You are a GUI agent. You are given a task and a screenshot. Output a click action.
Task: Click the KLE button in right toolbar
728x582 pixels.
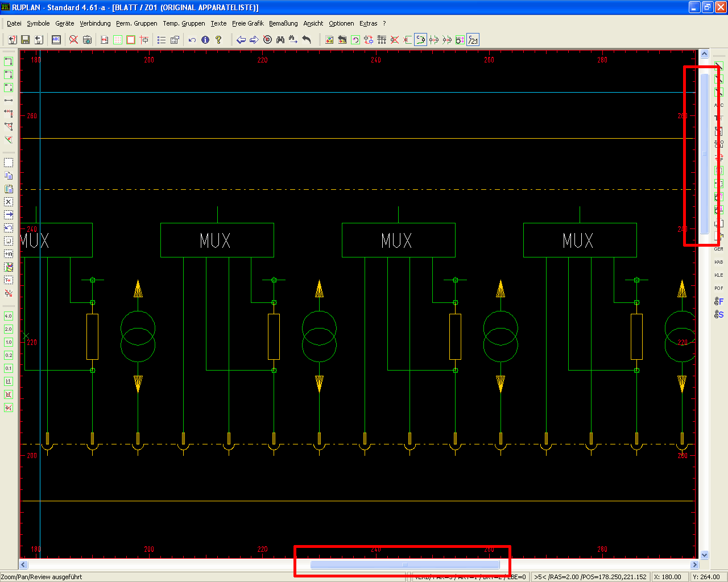[x=719, y=275]
